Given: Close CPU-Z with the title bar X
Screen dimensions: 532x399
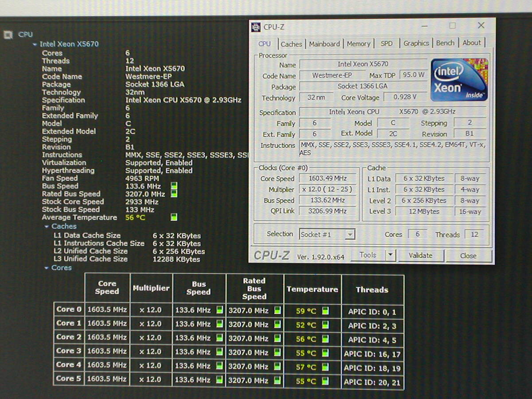Looking at the screenshot, I should click(481, 25).
